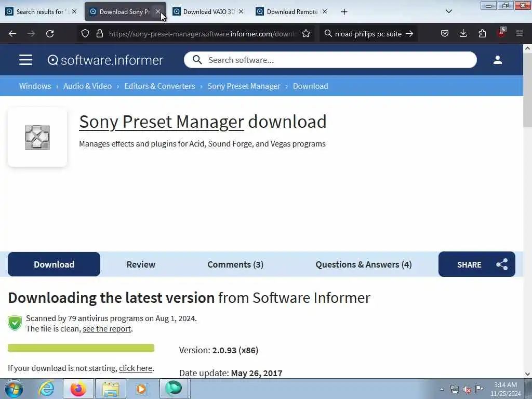Click the 'click here' download link
532x399 pixels.
[136, 368]
